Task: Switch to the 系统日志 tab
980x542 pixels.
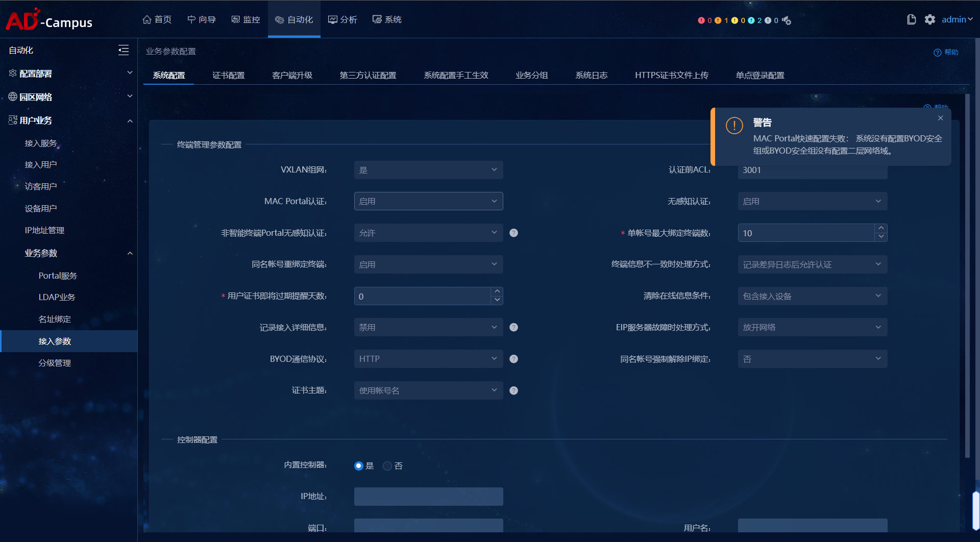Action: coord(592,76)
